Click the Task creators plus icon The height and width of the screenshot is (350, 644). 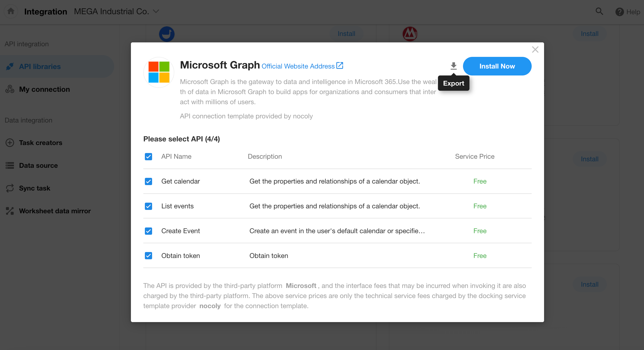10,143
